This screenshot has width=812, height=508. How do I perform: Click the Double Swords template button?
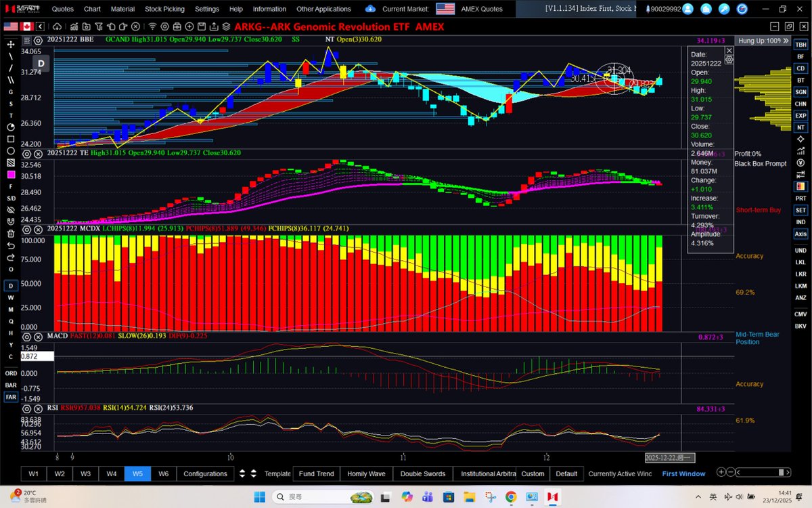click(422, 473)
